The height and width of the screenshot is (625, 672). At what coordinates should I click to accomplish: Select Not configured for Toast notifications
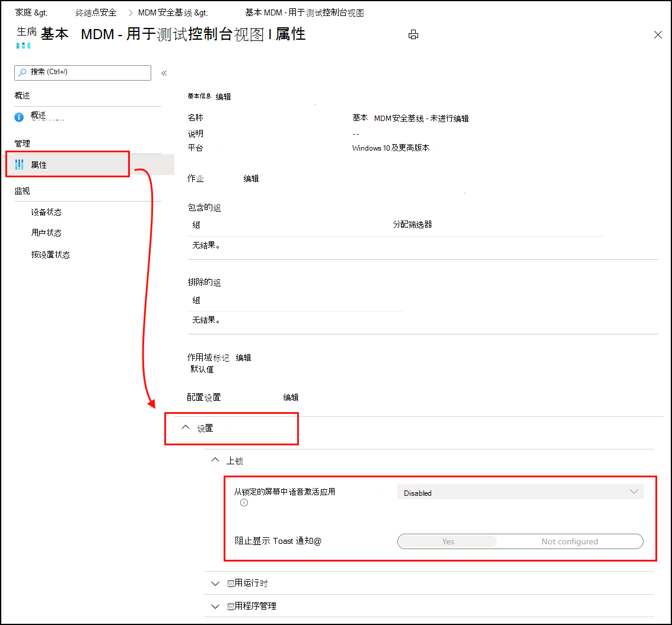tap(569, 541)
